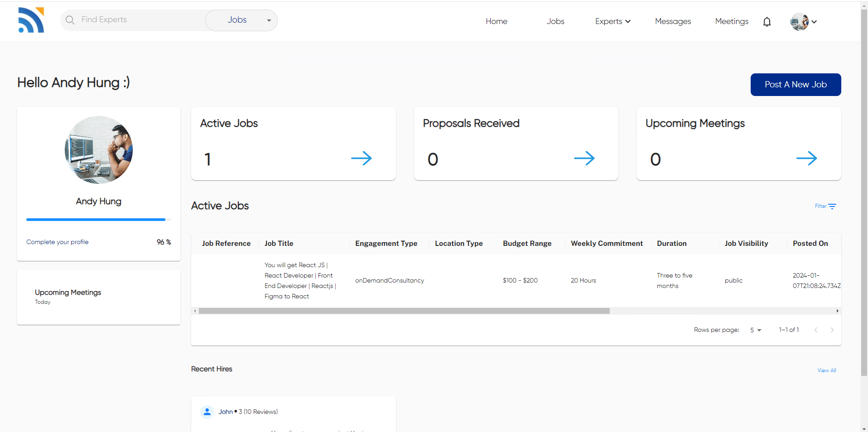Click the Proposals Received arrow icon

click(584, 158)
